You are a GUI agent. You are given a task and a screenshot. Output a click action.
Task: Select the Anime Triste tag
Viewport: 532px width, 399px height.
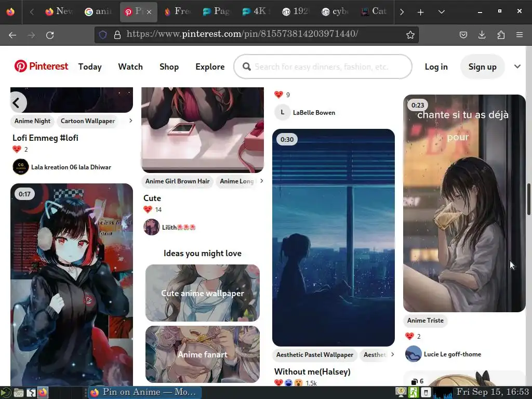coord(425,320)
